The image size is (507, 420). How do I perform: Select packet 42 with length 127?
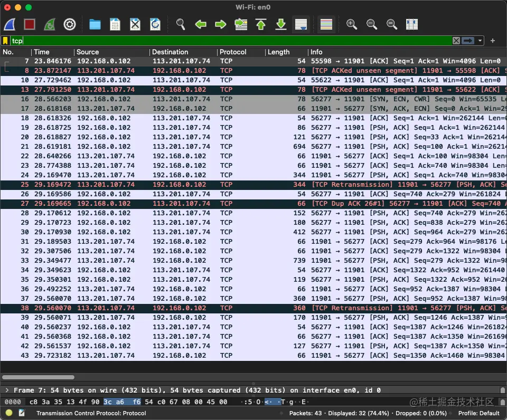click(253, 346)
